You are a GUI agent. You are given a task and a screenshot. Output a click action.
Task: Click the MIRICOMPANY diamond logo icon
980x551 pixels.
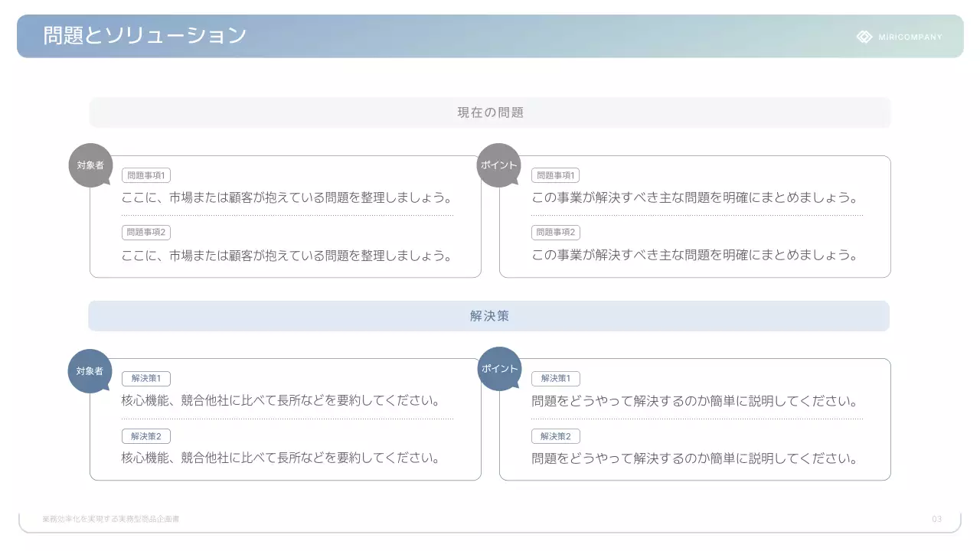tap(864, 36)
